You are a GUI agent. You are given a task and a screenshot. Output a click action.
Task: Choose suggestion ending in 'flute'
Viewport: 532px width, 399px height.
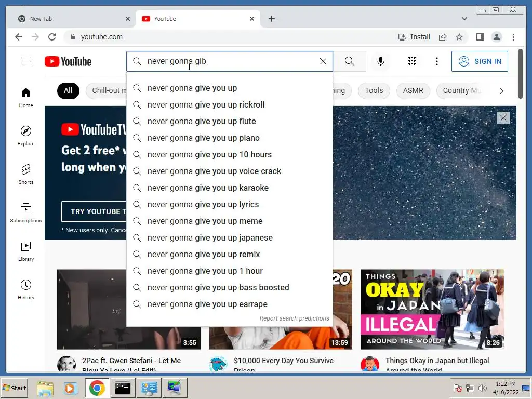pos(229,122)
